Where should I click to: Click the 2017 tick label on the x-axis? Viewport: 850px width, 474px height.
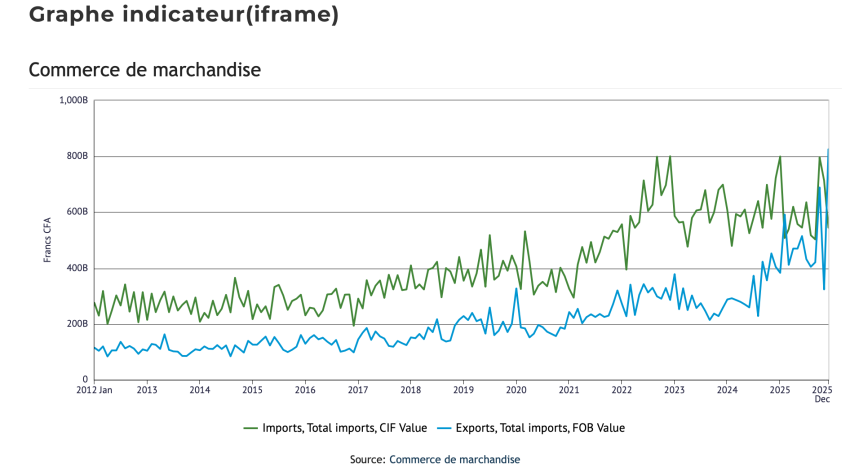[358, 388]
